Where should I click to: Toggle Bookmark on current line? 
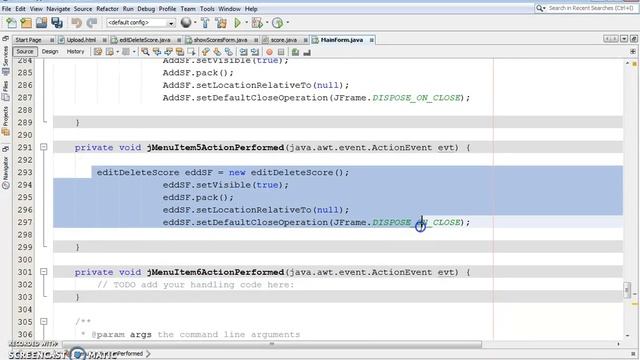pyautogui.click(x=229, y=52)
